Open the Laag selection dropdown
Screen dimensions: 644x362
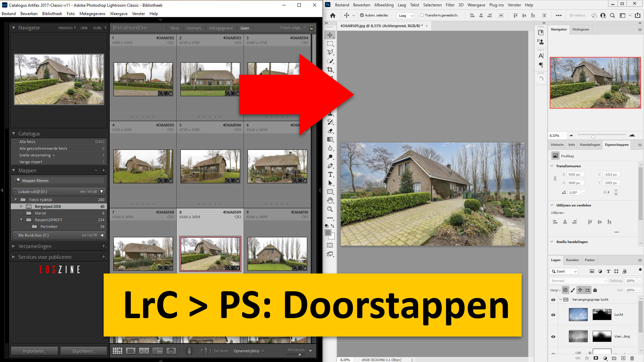[x=406, y=15]
